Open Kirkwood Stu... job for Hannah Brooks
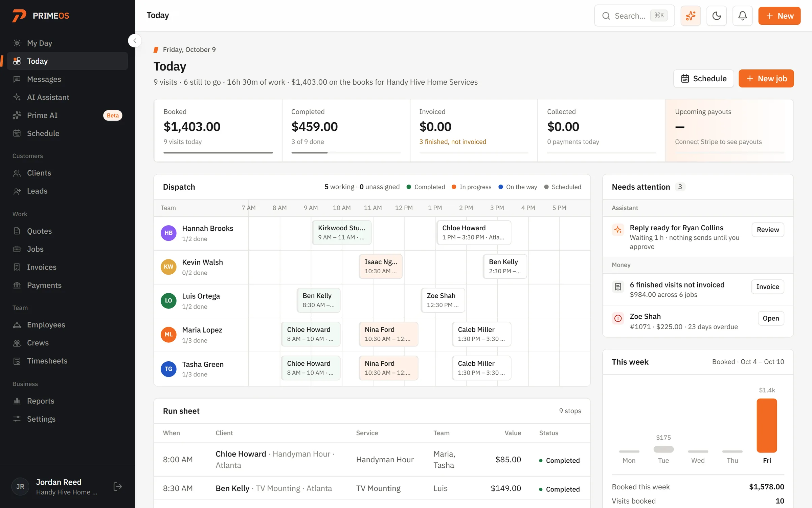 (x=342, y=232)
